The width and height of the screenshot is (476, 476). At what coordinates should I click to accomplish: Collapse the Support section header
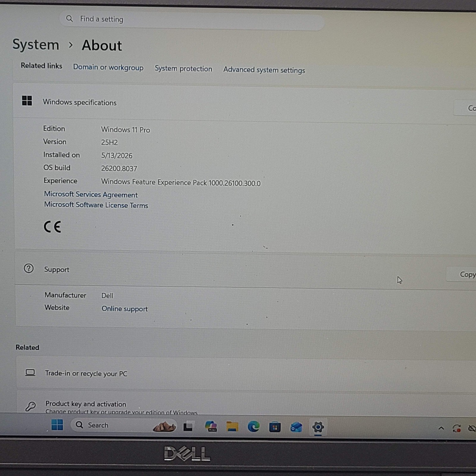(x=245, y=270)
